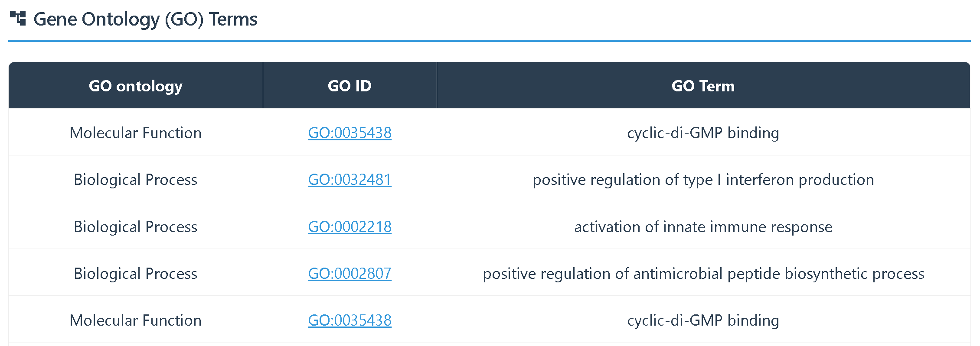
Task: Click Molecular Function in the first table row
Action: coord(135,133)
